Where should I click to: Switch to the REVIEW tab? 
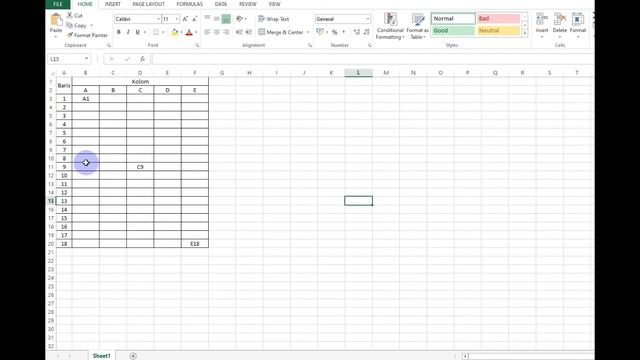pos(248,4)
